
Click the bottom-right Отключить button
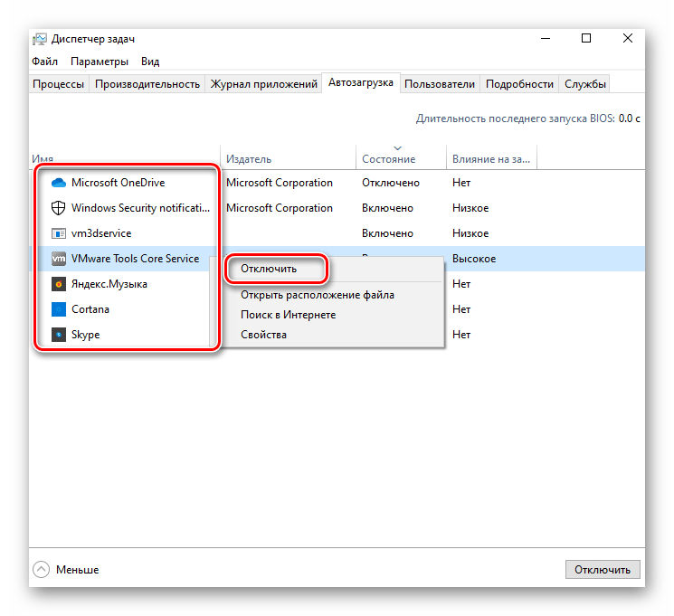click(603, 570)
